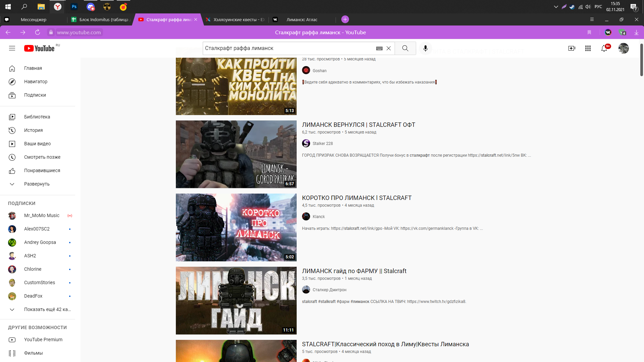Open Photoshop from the taskbar
644x362 pixels.
click(74, 7)
